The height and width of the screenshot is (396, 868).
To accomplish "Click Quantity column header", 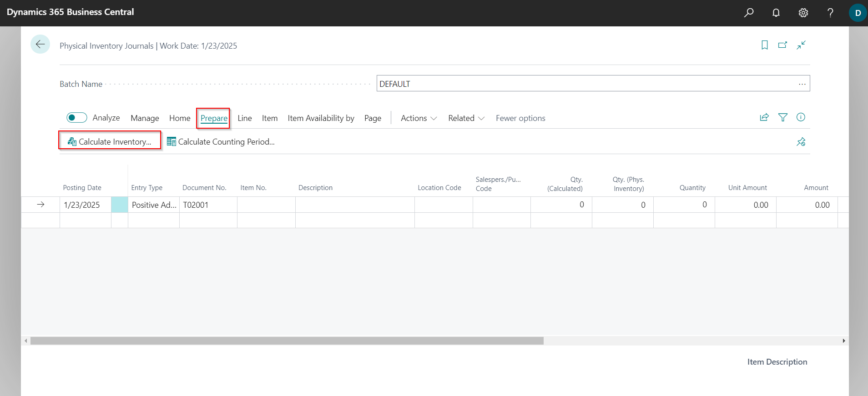I will tap(692, 188).
